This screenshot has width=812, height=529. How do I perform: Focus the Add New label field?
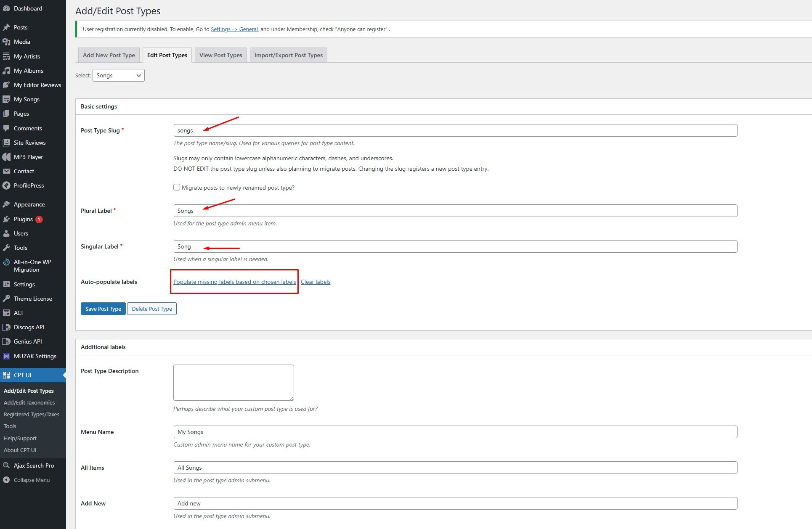pos(455,503)
